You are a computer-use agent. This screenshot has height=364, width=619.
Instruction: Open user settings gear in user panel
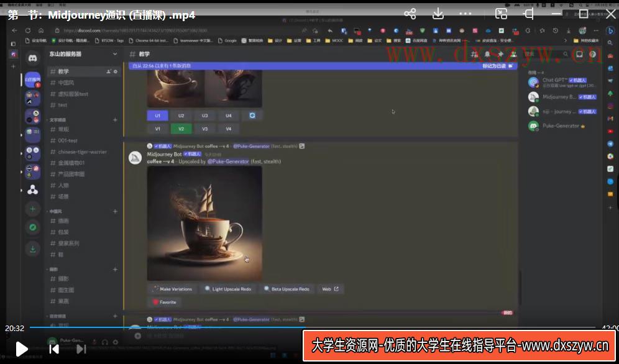pos(115,342)
